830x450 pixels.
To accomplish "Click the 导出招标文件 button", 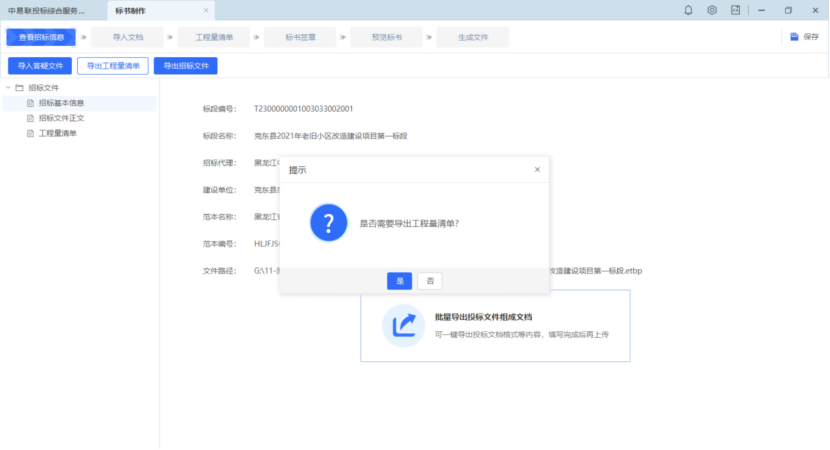I will pos(185,66).
